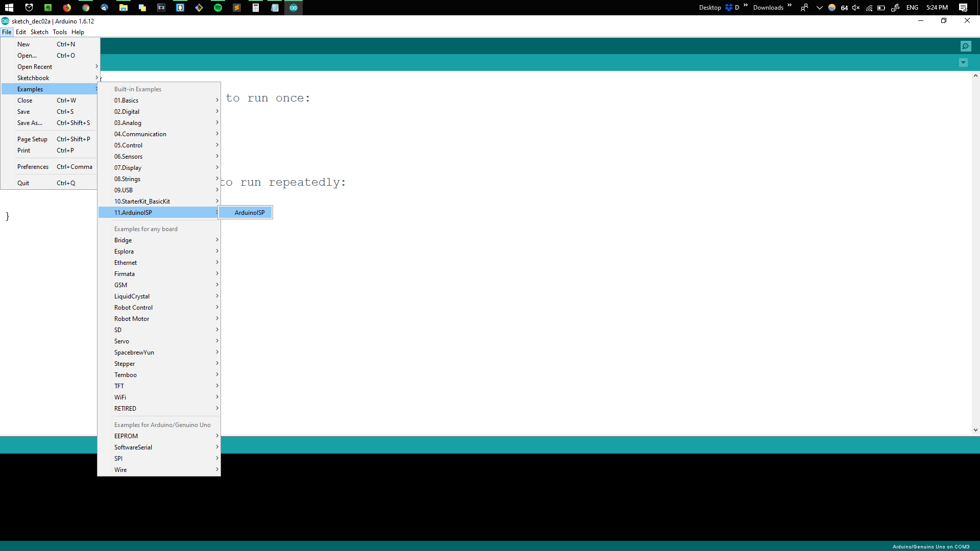Click the editor scrollbar up arrow
The height and width of the screenshot is (551, 980).
pos(975,76)
